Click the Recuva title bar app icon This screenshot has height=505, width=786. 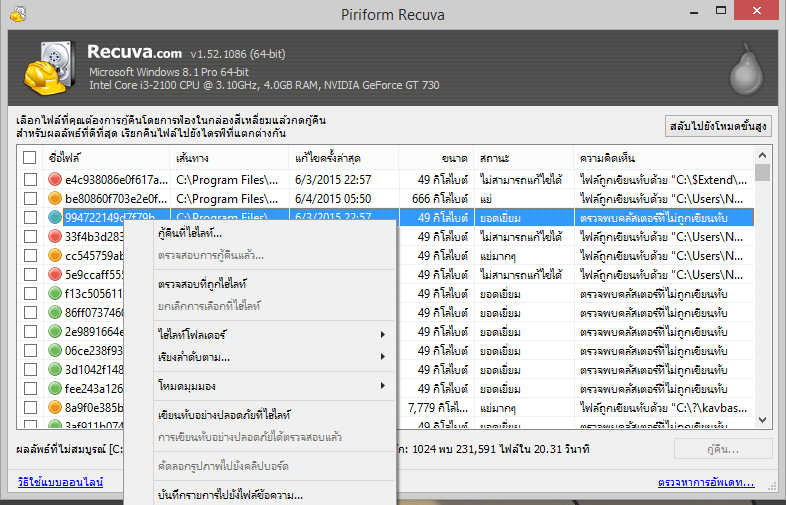[18, 14]
